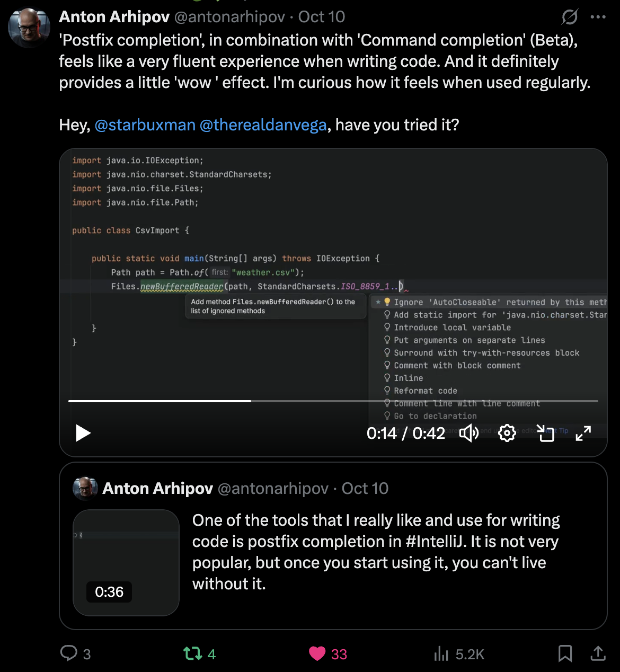
Task: Repost this tweet
Action: tap(192, 653)
